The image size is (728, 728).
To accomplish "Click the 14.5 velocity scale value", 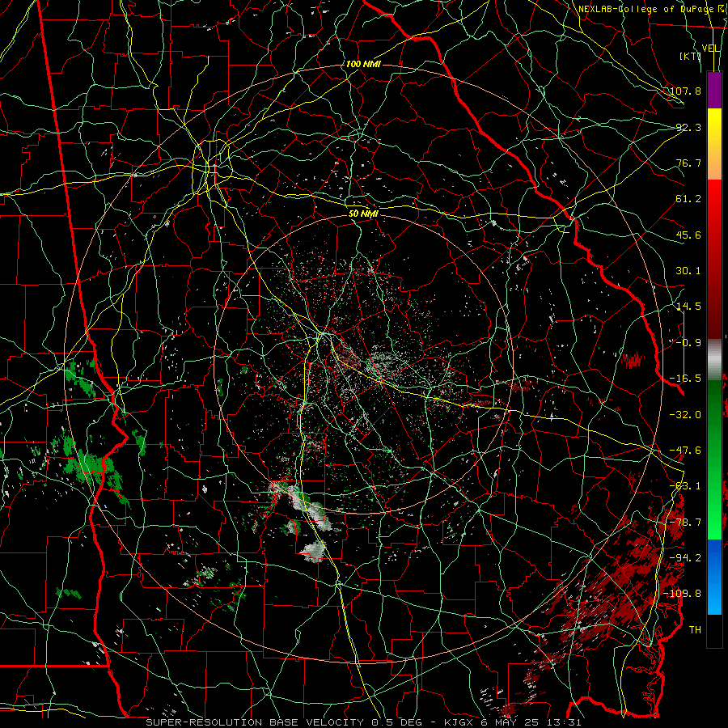I will (688, 307).
